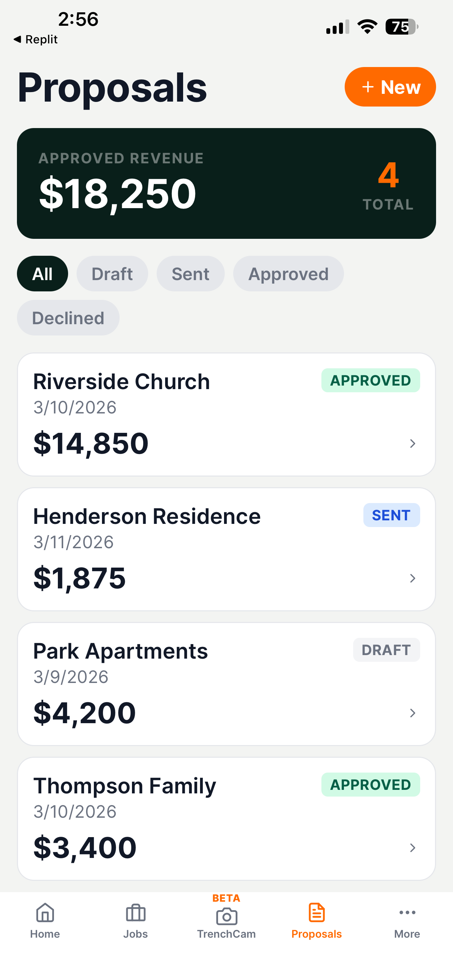Viewport: 453px width, 980px height.
Task: Open Henderson Residence chevron arrow
Action: [x=412, y=578]
